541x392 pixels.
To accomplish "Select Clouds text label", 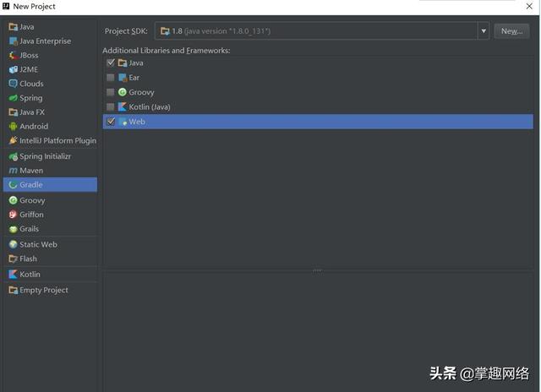I will 32,84.
